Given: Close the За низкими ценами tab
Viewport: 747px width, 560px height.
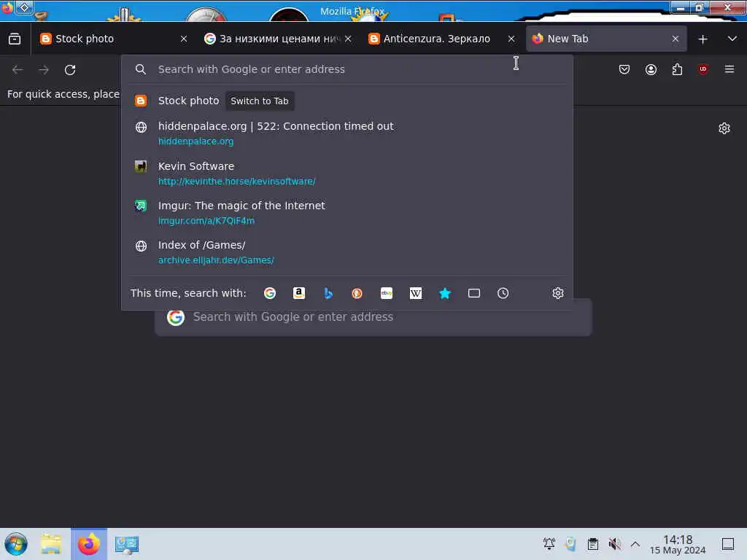Looking at the screenshot, I should [348, 39].
